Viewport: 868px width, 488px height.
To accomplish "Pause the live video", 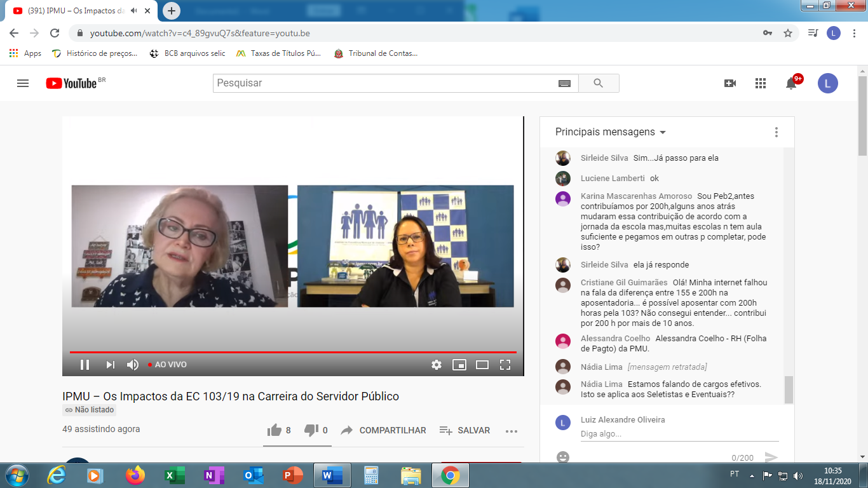I will (x=85, y=365).
